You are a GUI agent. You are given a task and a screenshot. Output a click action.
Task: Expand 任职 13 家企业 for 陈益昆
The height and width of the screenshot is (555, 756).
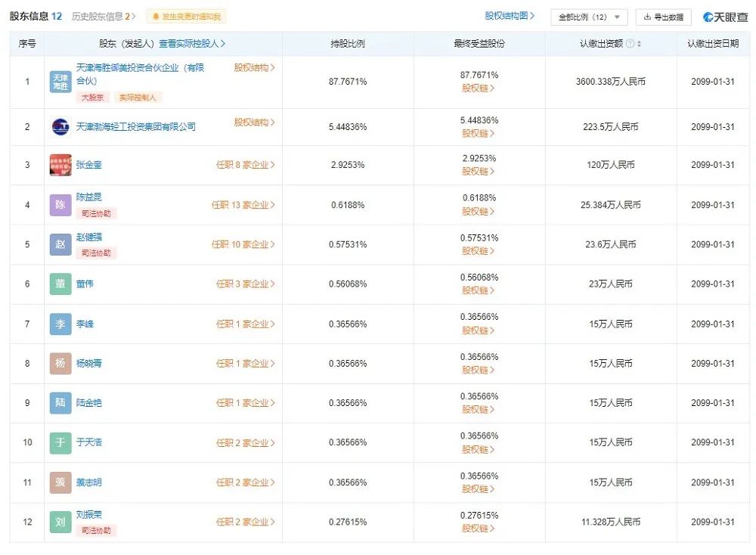pos(243,205)
